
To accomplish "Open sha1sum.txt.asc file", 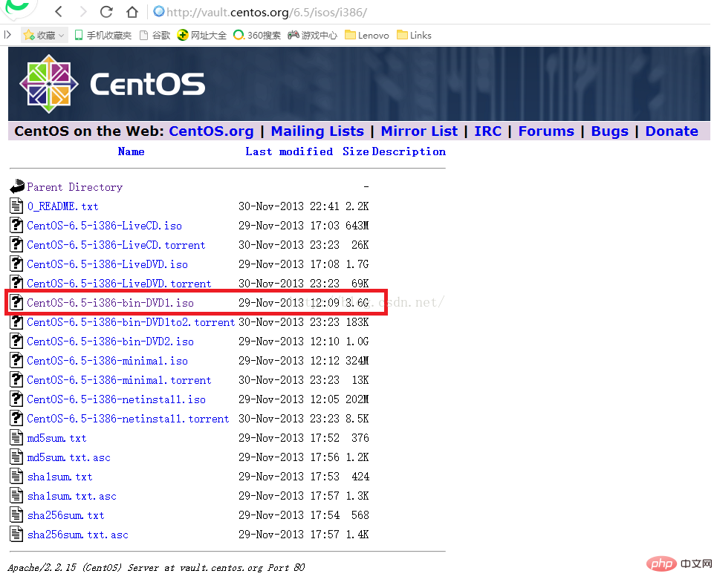I will [x=71, y=496].
